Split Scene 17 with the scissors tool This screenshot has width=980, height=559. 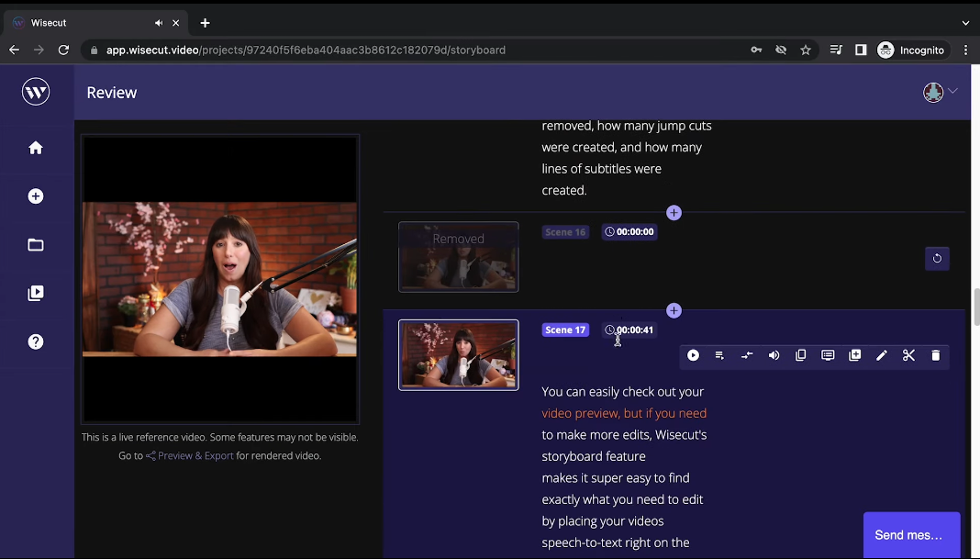[908, 355]
